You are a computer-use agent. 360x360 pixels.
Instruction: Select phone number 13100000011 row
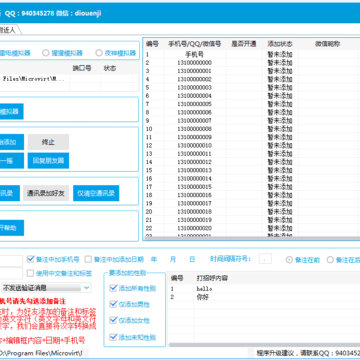252,154
